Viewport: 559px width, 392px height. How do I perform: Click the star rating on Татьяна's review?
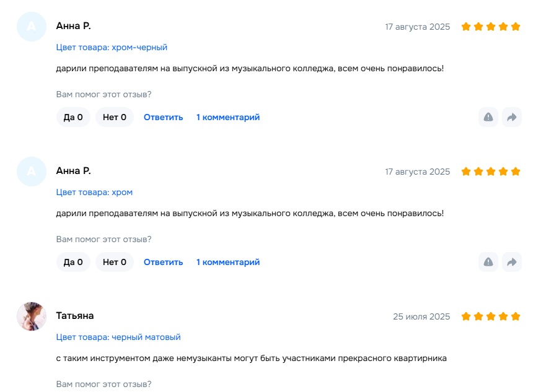point(491,316)
